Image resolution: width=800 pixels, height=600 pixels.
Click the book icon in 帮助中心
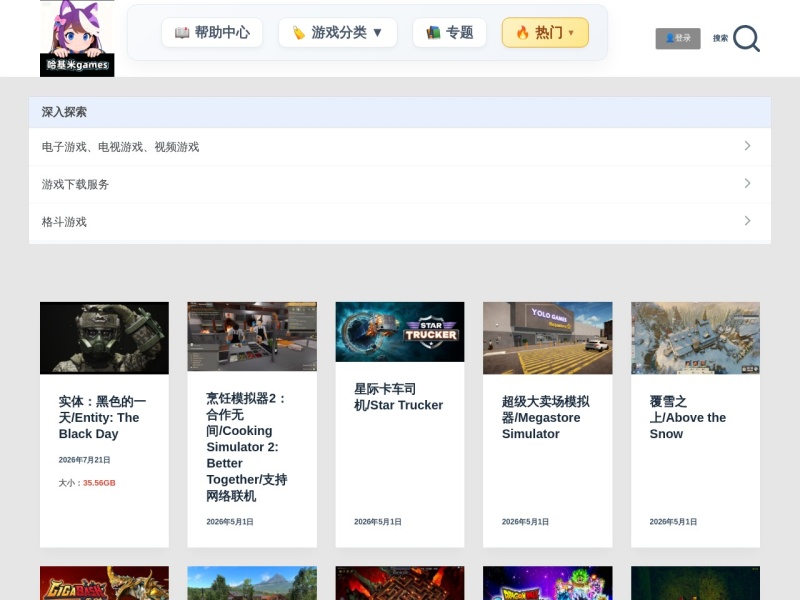[x=182, y=33]
